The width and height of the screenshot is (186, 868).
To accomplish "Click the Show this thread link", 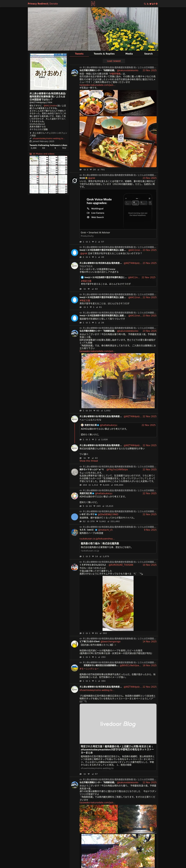I will (x=89, y=461).
